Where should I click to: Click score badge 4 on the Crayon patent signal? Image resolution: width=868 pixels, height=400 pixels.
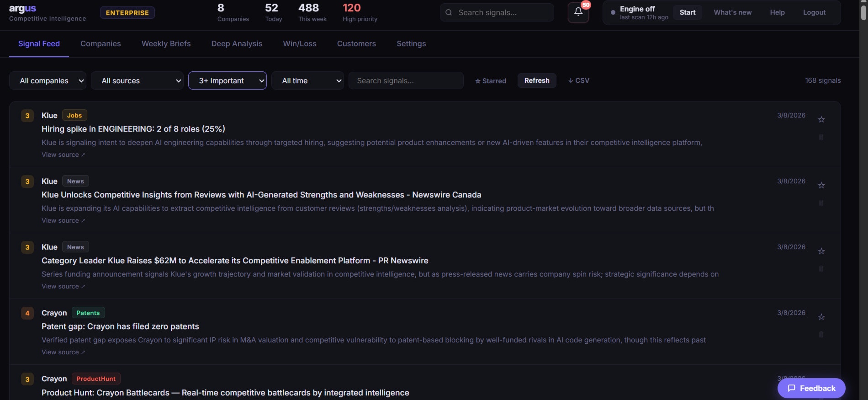pos(27,313)
